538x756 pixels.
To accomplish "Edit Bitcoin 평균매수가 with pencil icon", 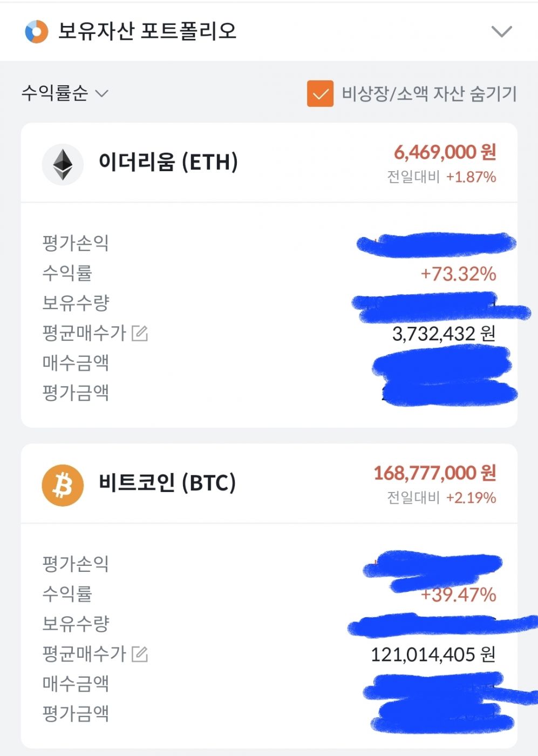I will pos(140,654).
